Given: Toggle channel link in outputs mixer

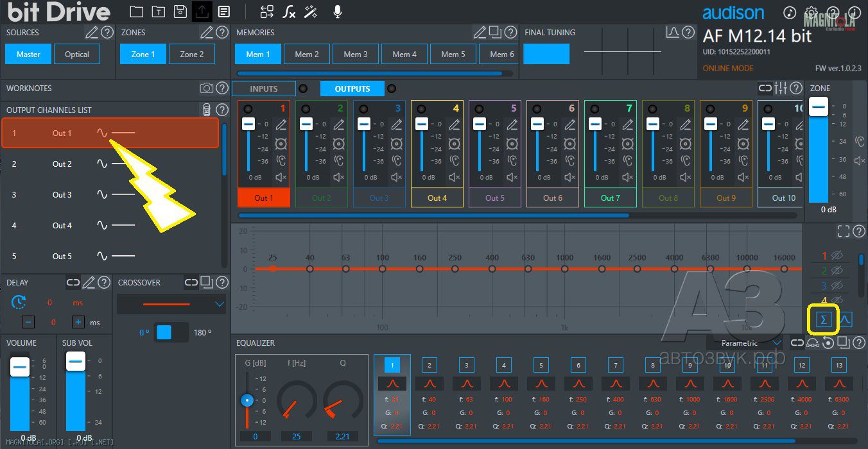Looking at the screenshot, I should [765, 88].
